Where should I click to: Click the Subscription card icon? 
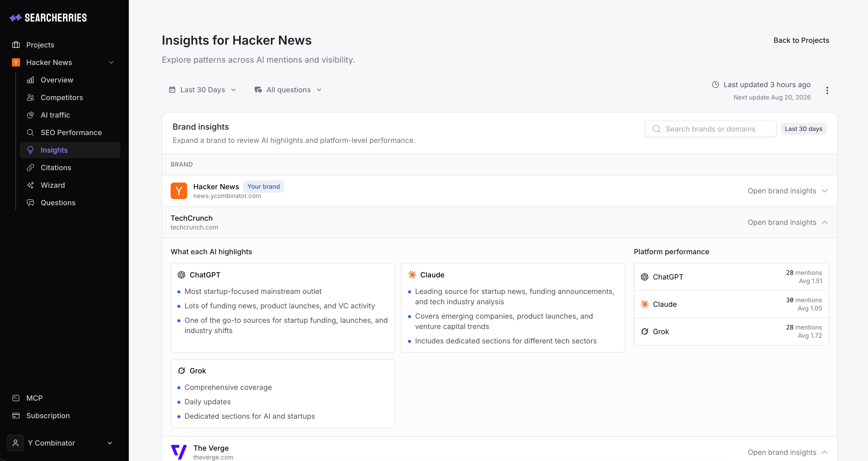[16, 416]
